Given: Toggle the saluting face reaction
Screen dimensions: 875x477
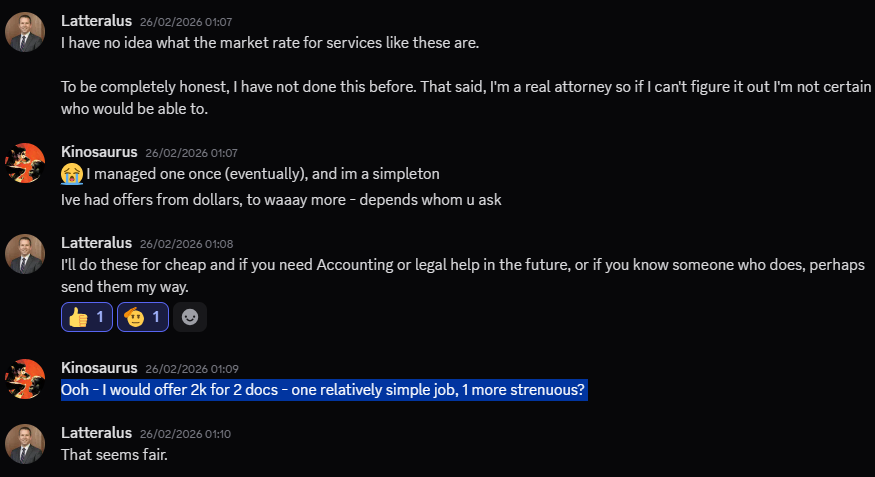Looking at the screenshot, I should click(143, 317).
